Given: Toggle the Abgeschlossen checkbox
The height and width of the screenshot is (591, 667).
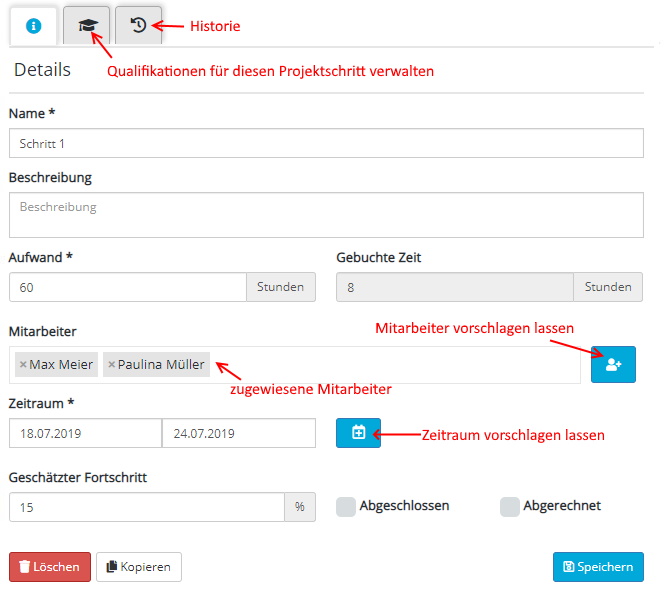Looking at the screenshot, I should pyautogui.click(x=345, y=506).
